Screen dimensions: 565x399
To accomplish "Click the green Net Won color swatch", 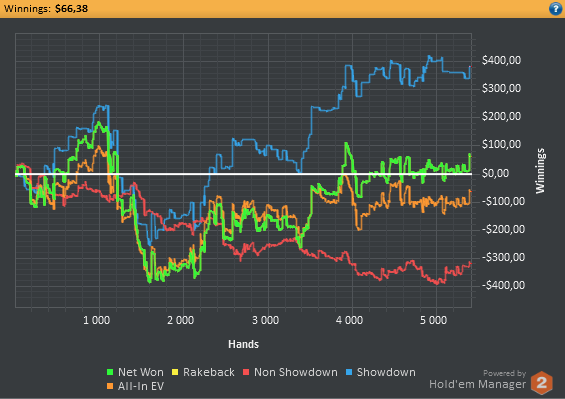I will pyautogui.click(x=110, y=372).
